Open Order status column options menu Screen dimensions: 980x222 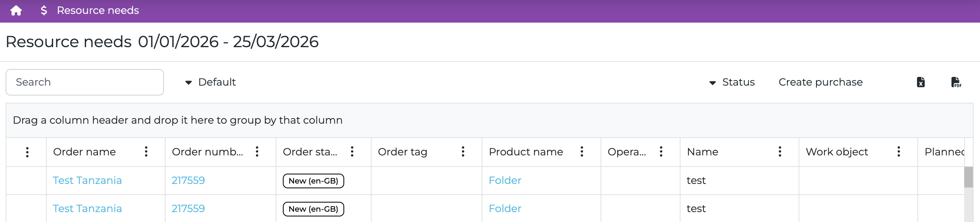[352, 151]
